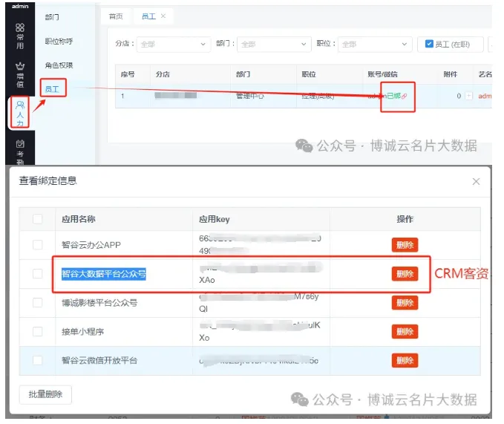Click the 已绑 link icon in employee row
Image resolution: width=504 pixels, height=424 pixels.
[404, 97]
